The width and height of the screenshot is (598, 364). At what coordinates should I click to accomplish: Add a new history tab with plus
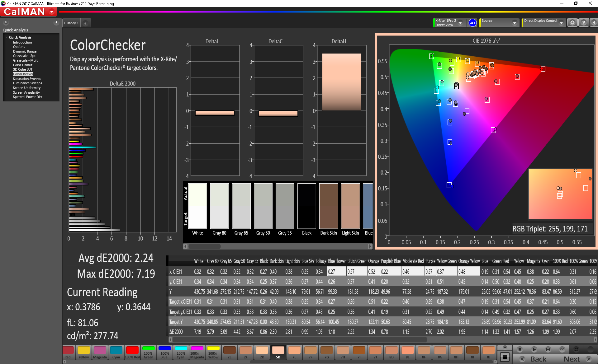point(85,23)
